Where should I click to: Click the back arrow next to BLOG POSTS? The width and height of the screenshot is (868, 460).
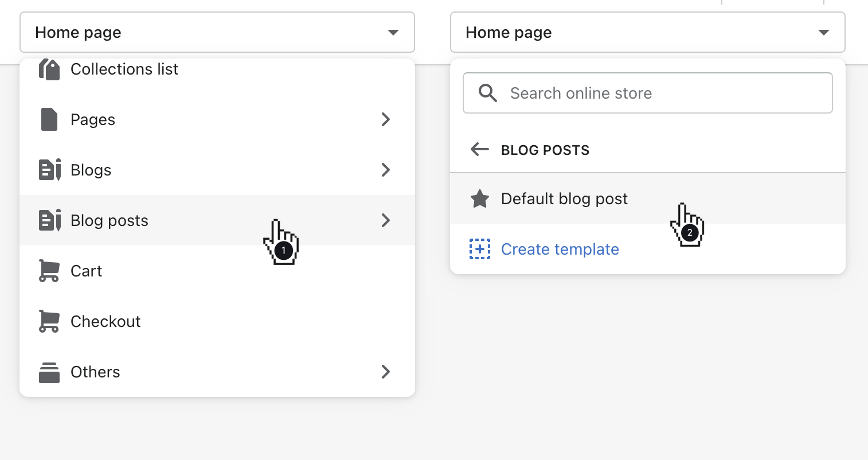click(479, 149)
